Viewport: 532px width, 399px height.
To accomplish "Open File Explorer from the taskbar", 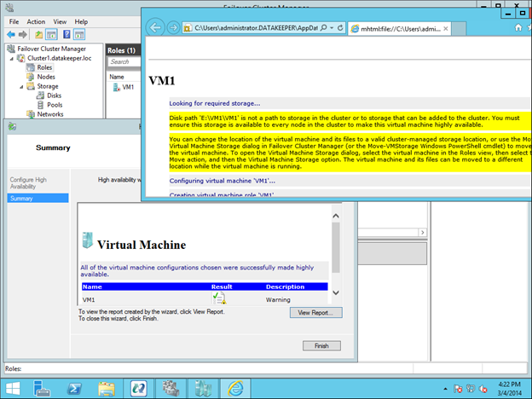I will coord(107,387).
